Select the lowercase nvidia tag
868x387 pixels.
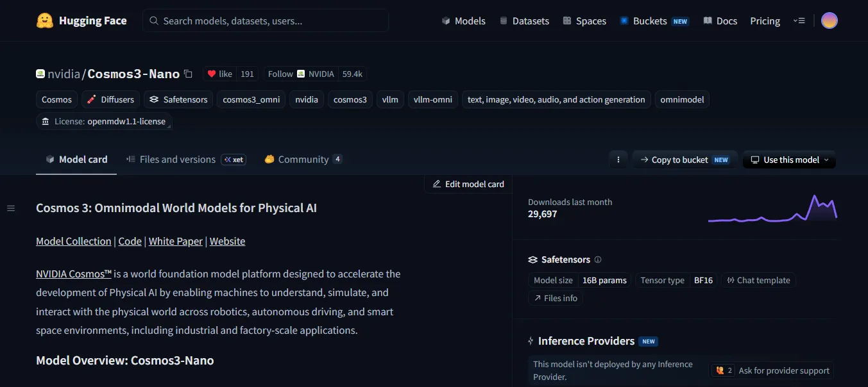click(307, 99)
